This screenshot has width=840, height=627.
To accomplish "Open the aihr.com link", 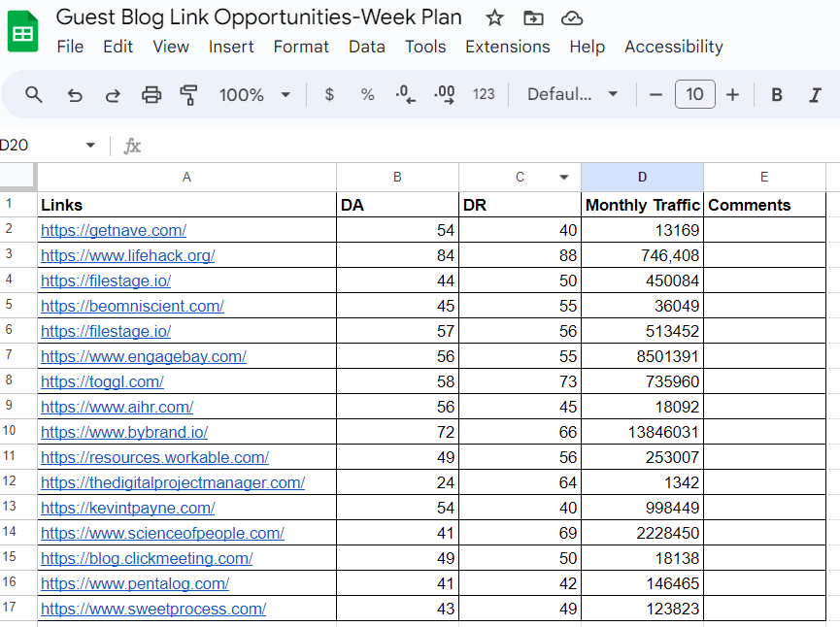I will (x=117, y=407).
